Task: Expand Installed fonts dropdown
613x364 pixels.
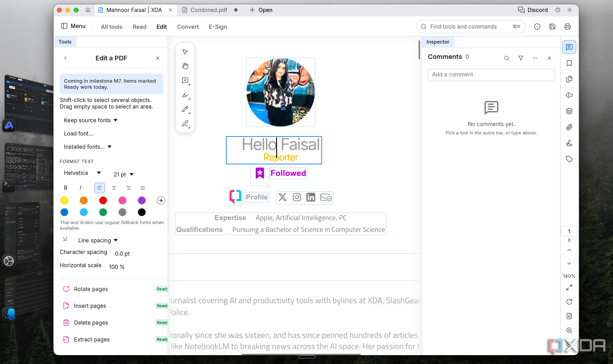Action: tap(88, 147)
